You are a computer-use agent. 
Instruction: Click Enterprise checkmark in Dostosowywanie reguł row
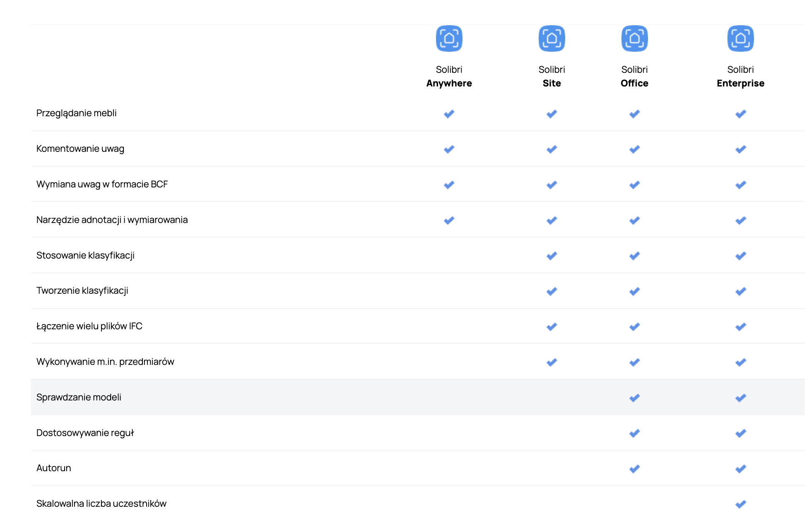(740, 434)
